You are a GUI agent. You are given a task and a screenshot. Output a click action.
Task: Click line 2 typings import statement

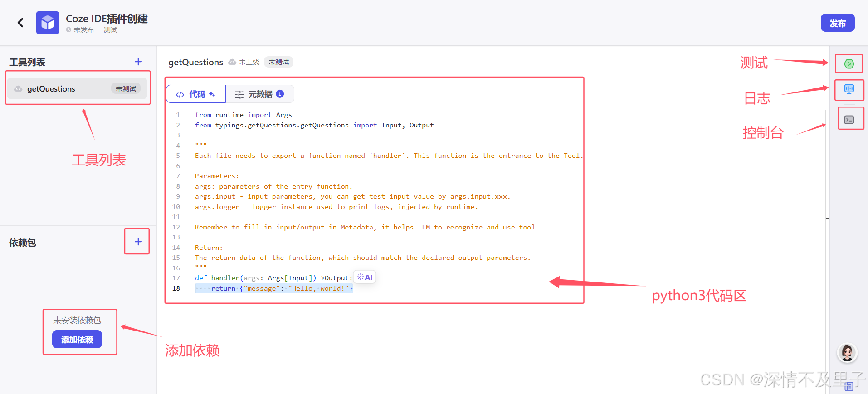coord(314,125)
